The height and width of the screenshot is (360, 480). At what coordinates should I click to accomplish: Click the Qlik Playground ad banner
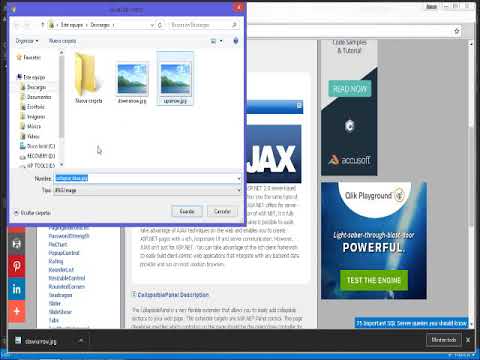374,241
